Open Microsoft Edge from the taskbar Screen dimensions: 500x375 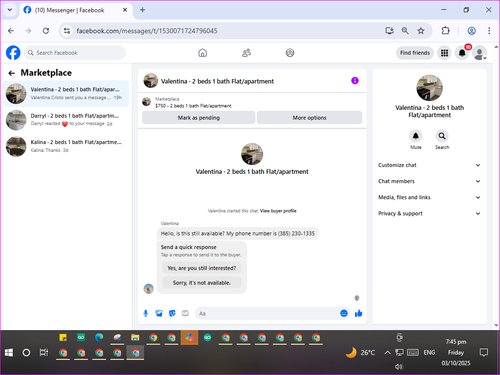tap(99, 337)
